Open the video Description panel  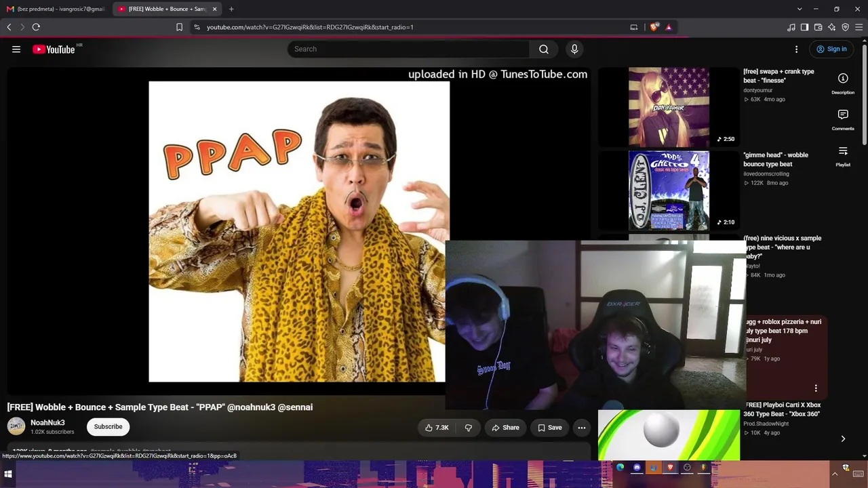pos(843,83)
